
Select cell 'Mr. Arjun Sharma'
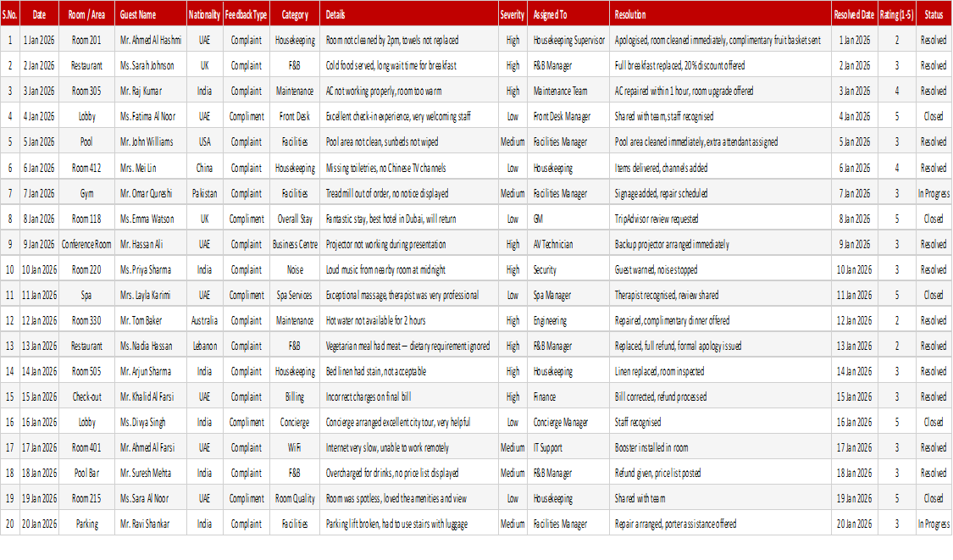click(x=151, y=372)
